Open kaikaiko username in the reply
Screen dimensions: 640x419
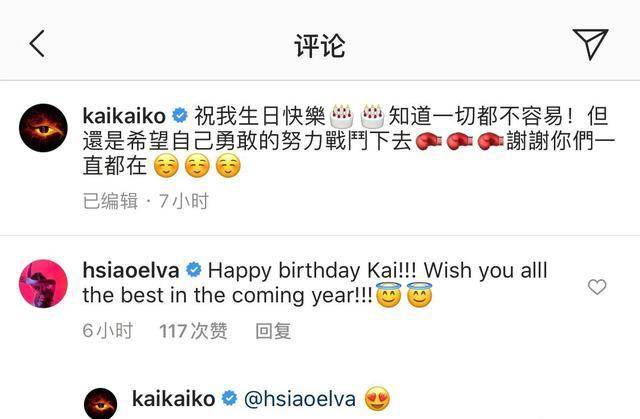173,399
